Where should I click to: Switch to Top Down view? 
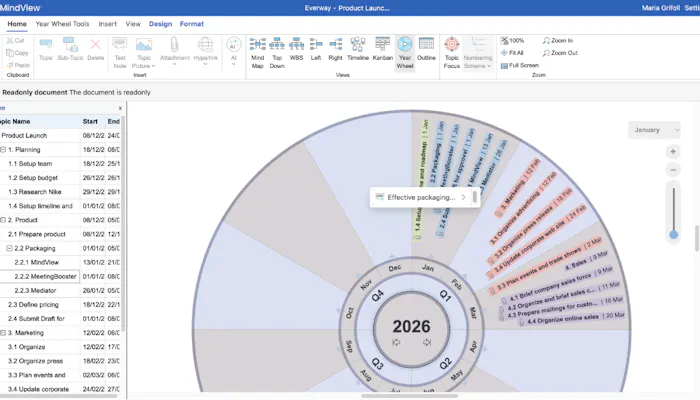(x=277, y=53)
